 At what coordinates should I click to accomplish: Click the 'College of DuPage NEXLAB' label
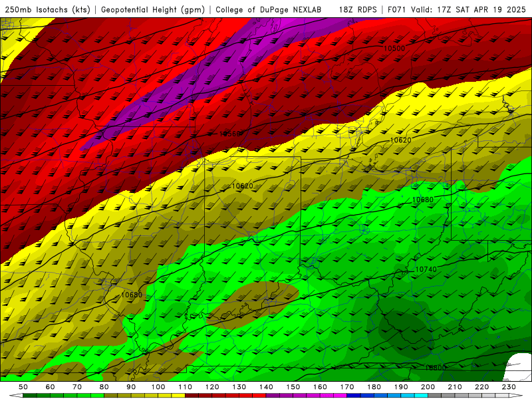click(269, 10)
